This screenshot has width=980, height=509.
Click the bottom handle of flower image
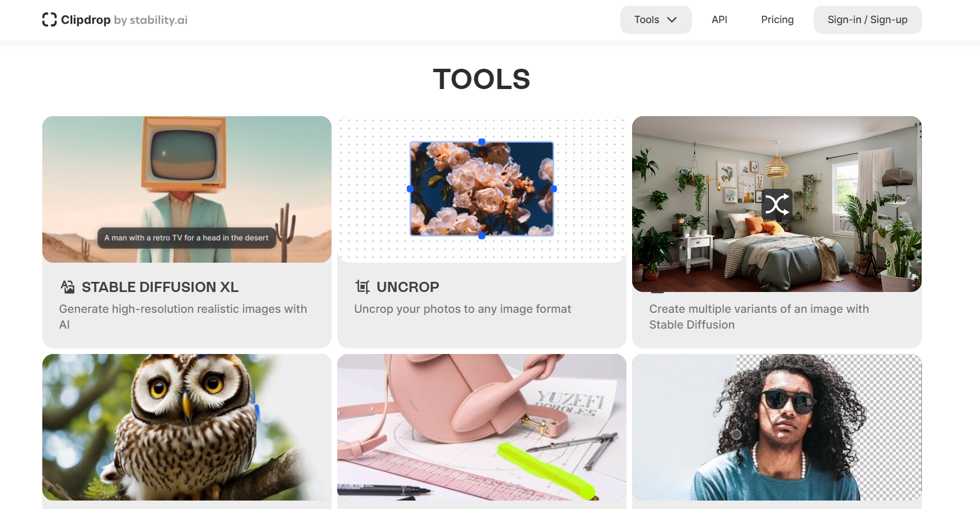[482, 236]
